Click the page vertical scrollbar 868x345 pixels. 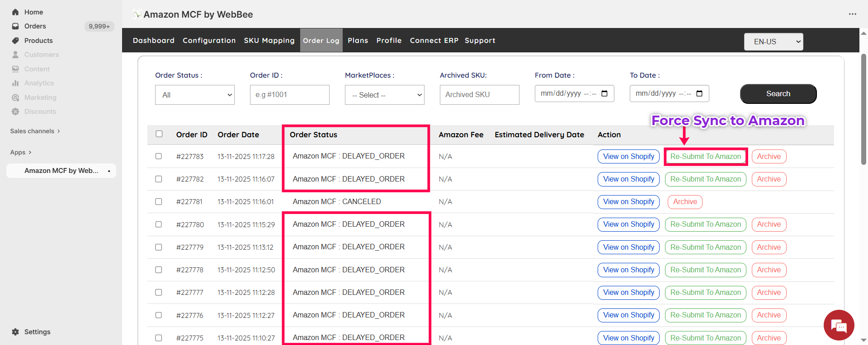click(x=864, y=108)
